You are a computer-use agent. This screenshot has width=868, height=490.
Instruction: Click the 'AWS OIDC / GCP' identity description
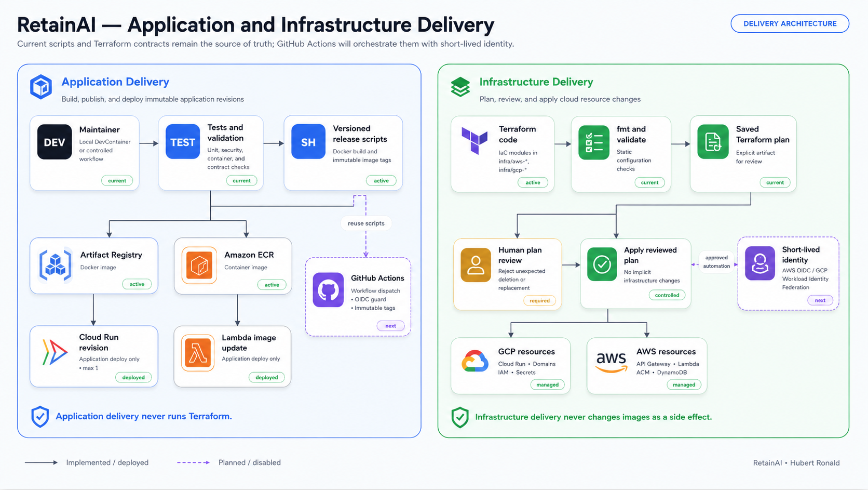coord(805,270)
